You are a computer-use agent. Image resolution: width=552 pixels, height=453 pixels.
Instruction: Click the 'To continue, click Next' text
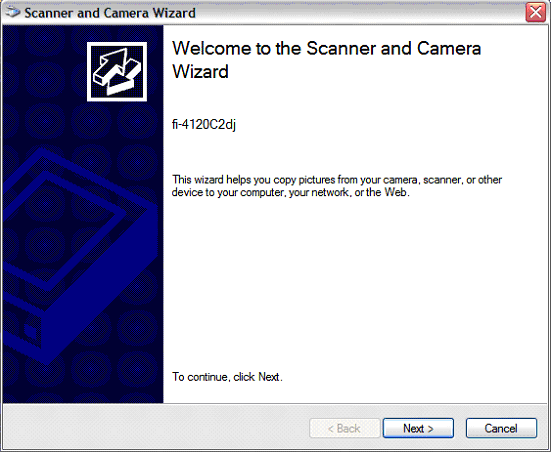click(x=227, y=377)
